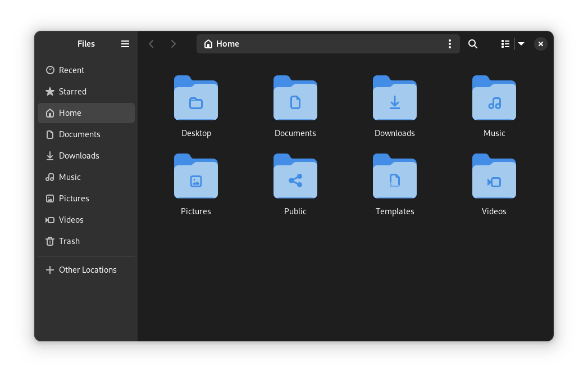Click the search magnifier icon
The width and height of the screenshot is (588, 379).
coord(472,43)
